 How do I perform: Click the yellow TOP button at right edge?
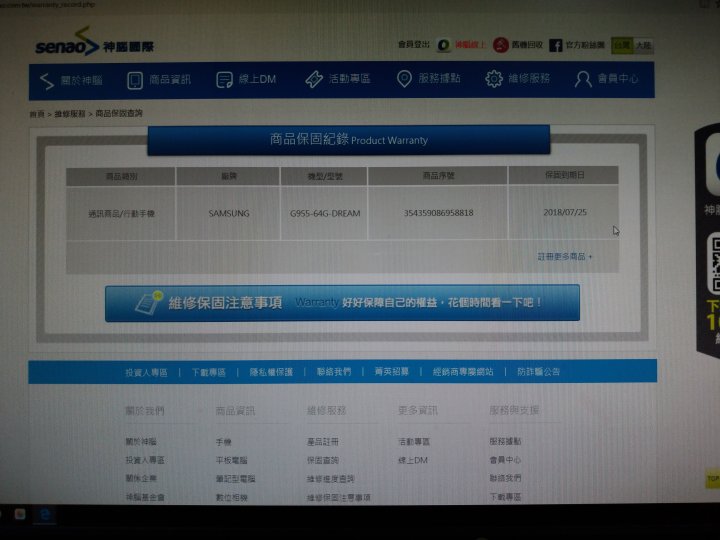[x=713, y=478]
